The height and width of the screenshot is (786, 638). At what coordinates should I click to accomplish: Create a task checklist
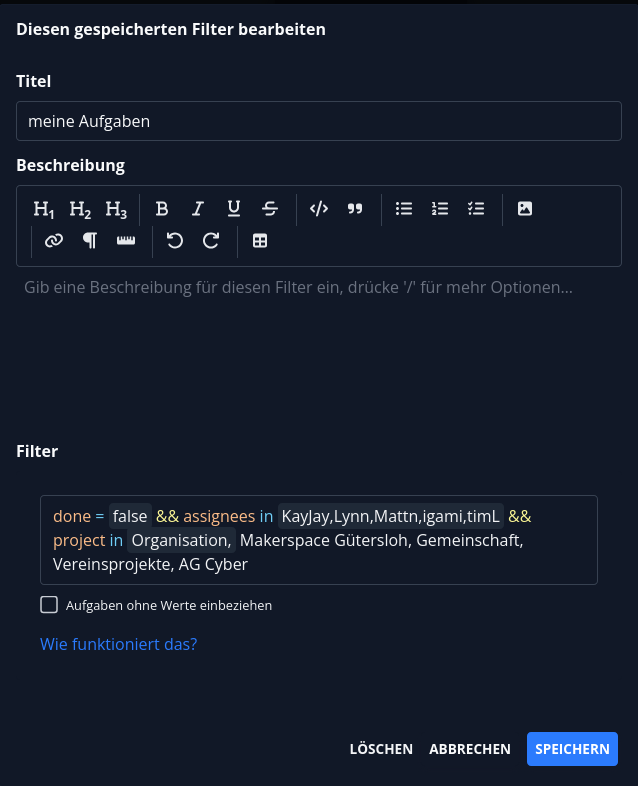pyautogui.click(x=476, y=209)
